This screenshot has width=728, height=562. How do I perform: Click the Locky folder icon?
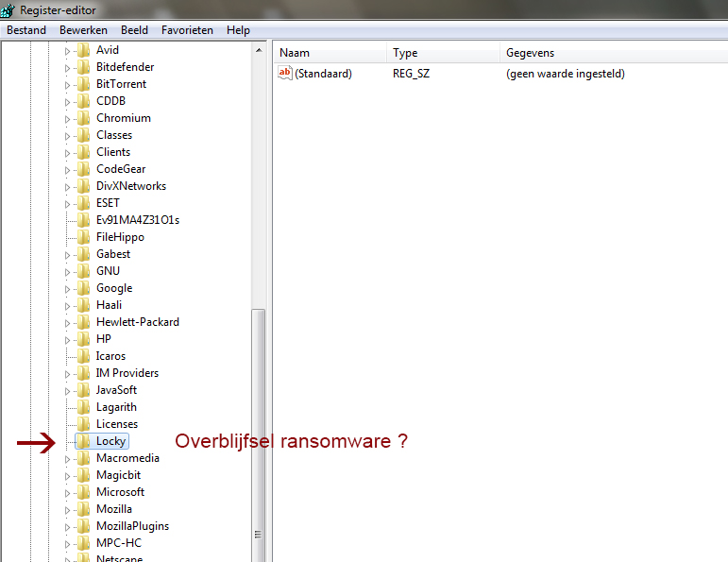(84, 441)
